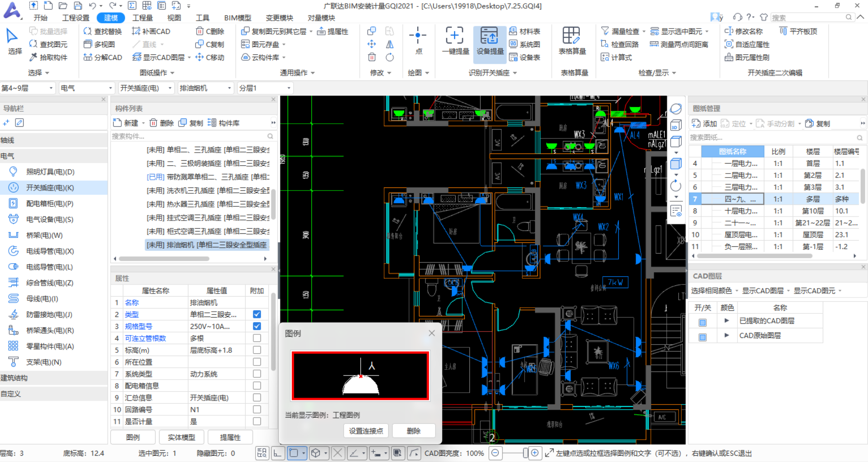Image resolution: width=868 pixels, height=462 pixels.
Task: Open the 表格算量 tool
Action: tap(572, 41)
